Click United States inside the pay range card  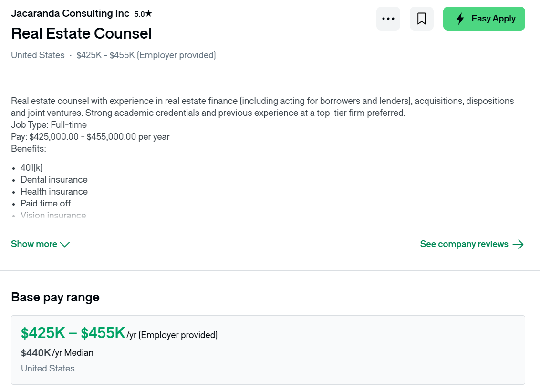click(48, 368)
